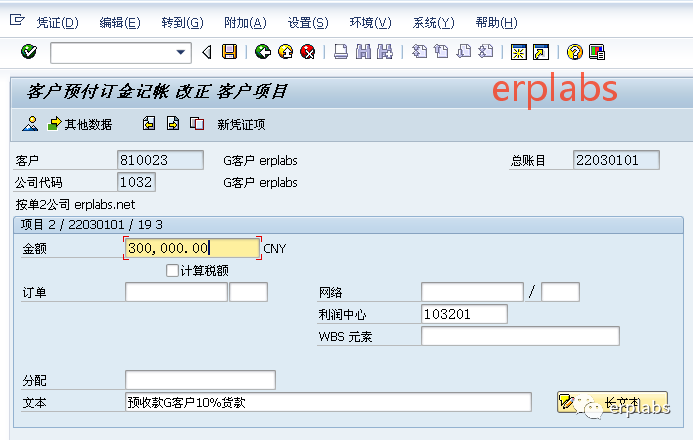Click the 按单2公司 erplabs.net text
The width and height of the screenshot is (693, 440).
point(75,205)
